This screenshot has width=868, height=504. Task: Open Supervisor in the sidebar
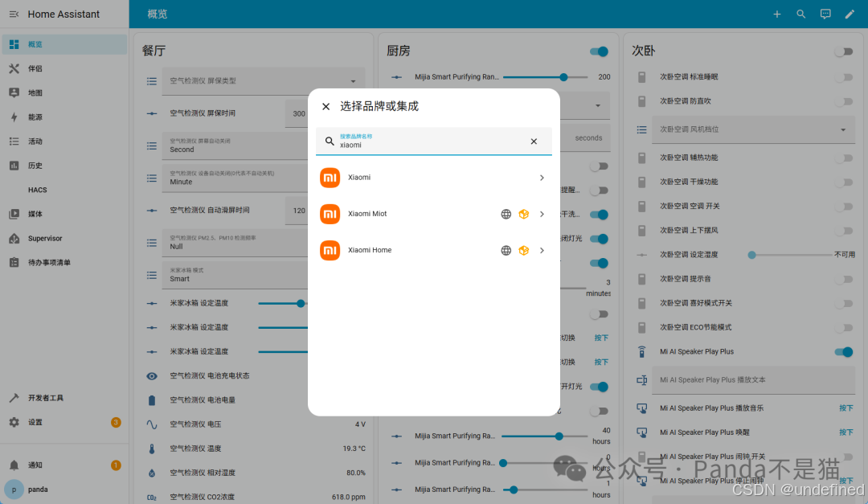click(x=64, y=238)
